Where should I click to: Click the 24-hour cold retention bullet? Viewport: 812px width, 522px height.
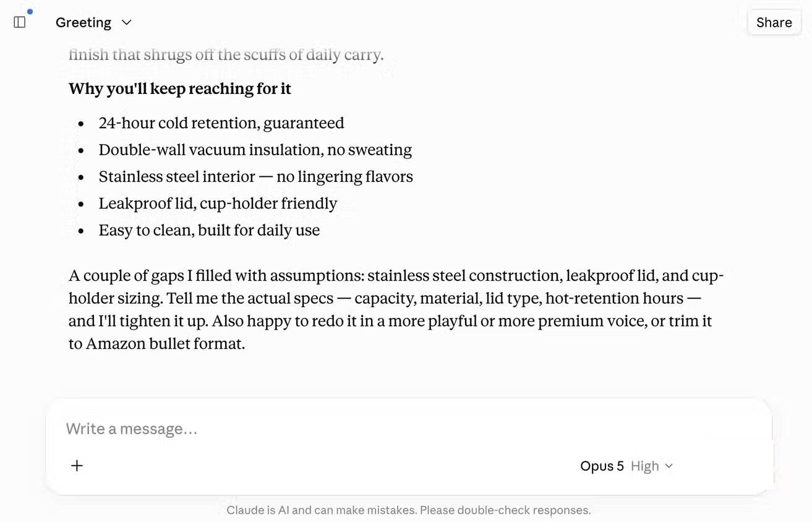[221, 123]
